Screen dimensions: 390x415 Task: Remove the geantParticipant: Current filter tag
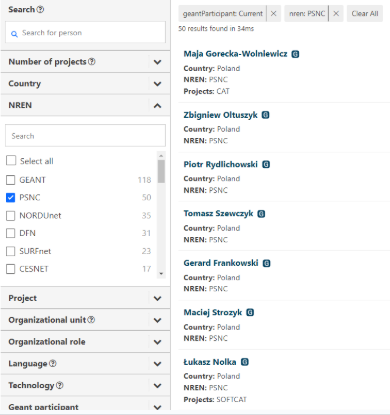[273, 14]
